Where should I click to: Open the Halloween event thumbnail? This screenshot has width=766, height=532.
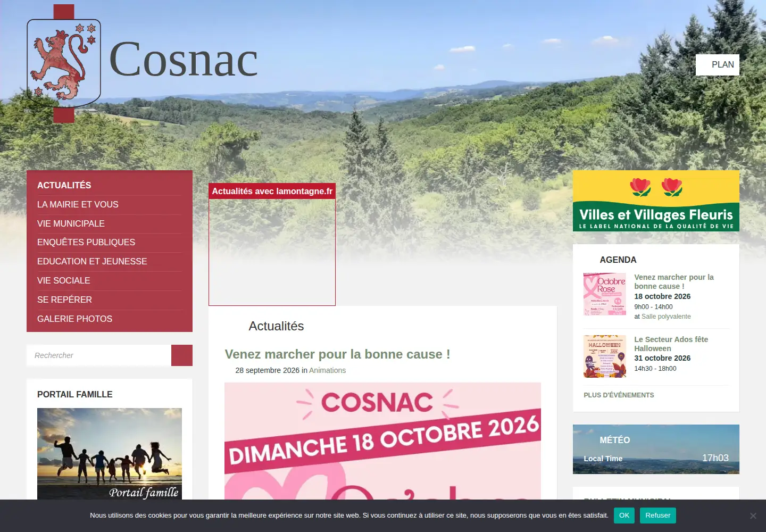[x=605, y=356]
